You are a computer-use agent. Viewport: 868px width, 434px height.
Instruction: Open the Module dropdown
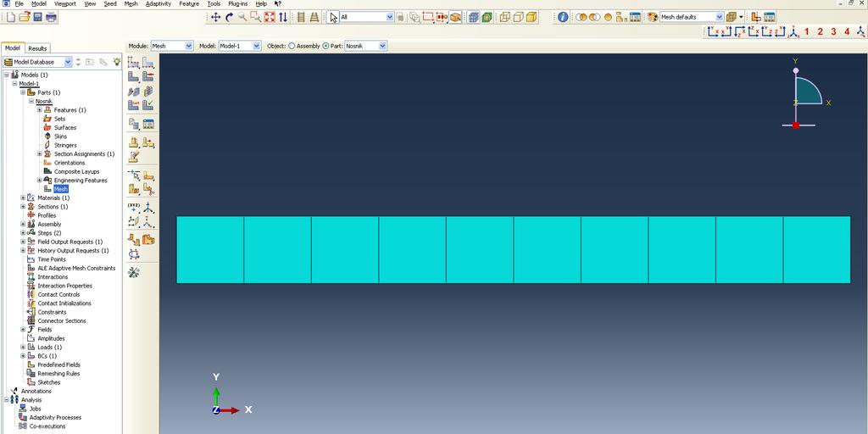click(171, 46)
